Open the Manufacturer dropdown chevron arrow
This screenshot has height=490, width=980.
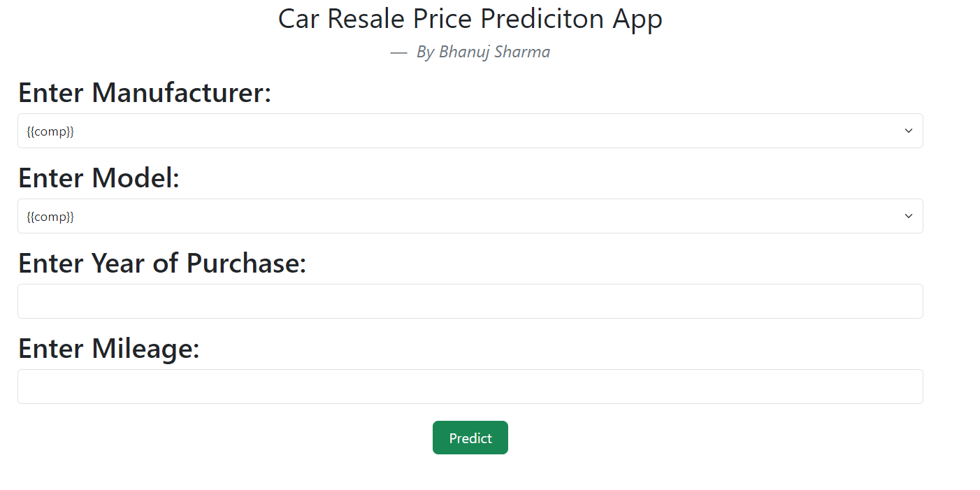[x=908, y=131]
